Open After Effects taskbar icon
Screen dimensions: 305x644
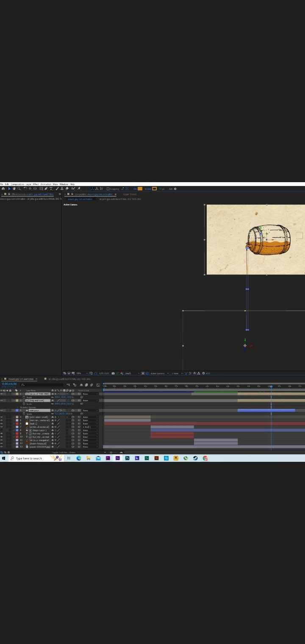[x=117, y=458]
